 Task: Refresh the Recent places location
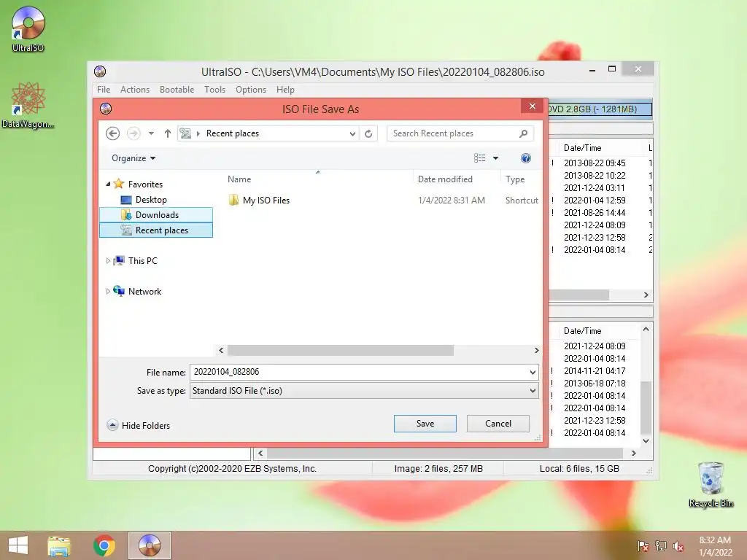pyautogui.click(x=368, y=134)
